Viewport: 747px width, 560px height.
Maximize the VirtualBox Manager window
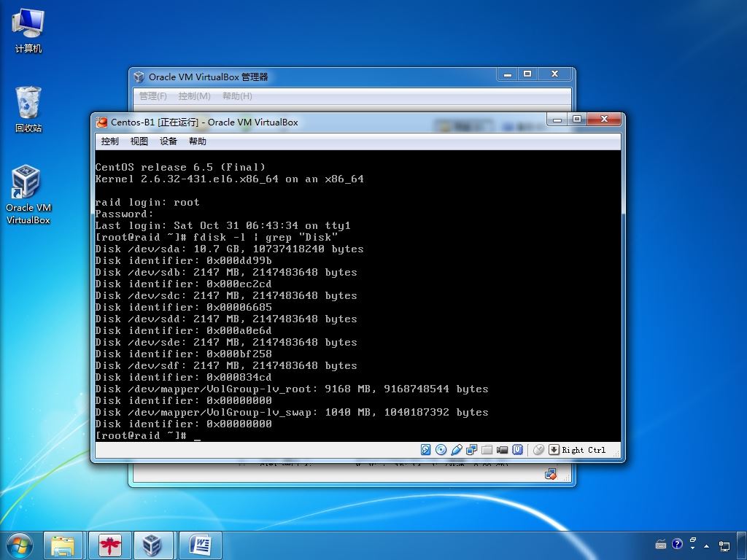[527, 74]
